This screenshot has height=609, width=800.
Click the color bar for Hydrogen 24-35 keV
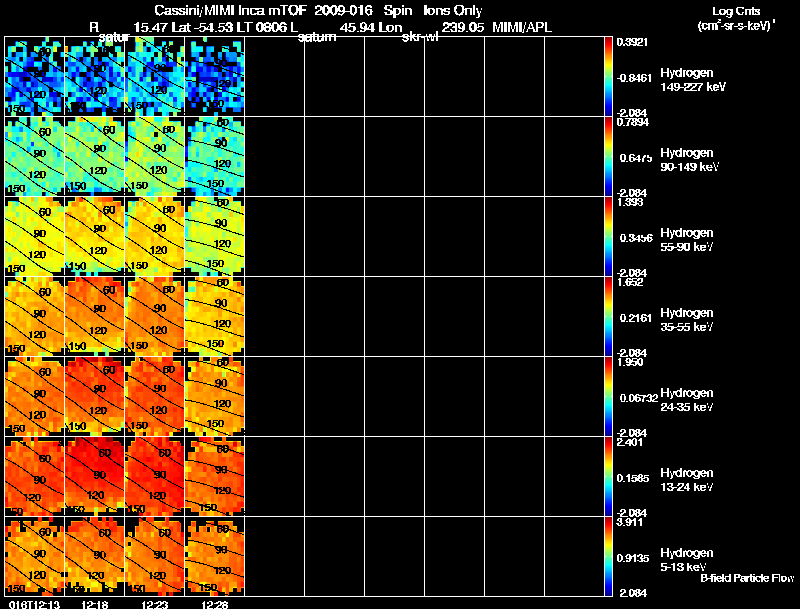pyautogui.click(x=608, y=397)
